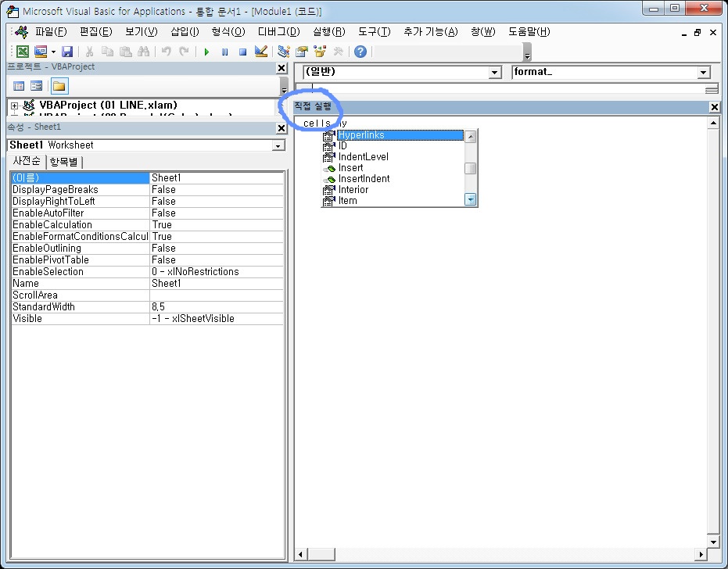The height and width of the screenshot is (569, 728).
Task: Open the 편집(E) menu
Action: 96,31
